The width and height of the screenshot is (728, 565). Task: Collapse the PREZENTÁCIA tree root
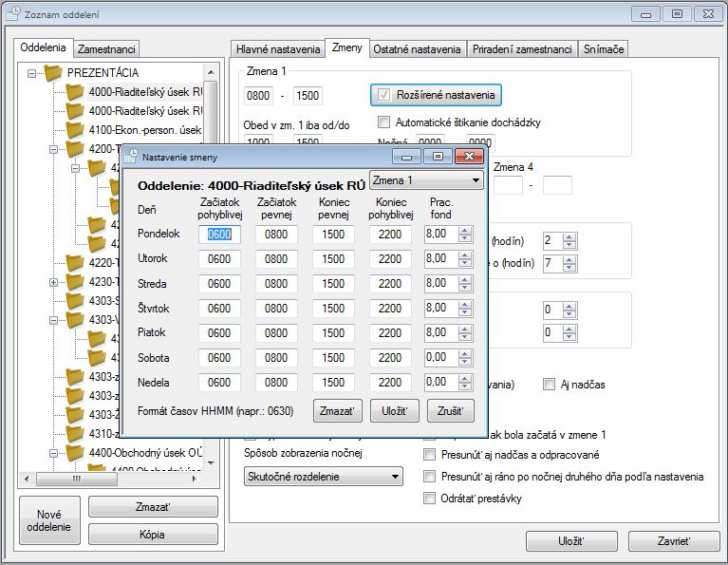(x=31, y=73)
